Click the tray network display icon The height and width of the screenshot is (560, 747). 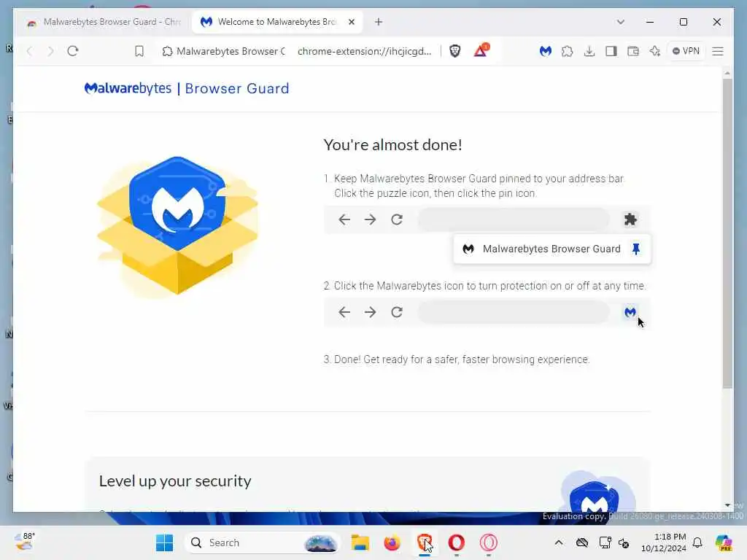click(x=605, y=542)
